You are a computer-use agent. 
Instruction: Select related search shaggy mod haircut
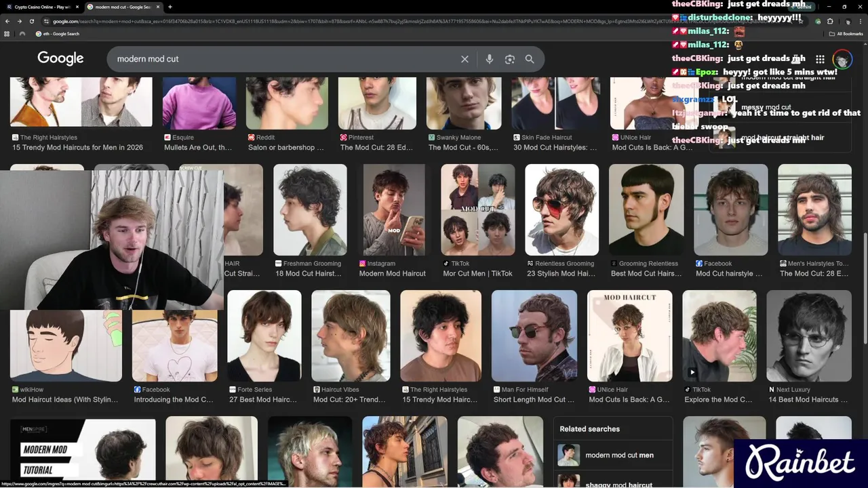point(614,481)
